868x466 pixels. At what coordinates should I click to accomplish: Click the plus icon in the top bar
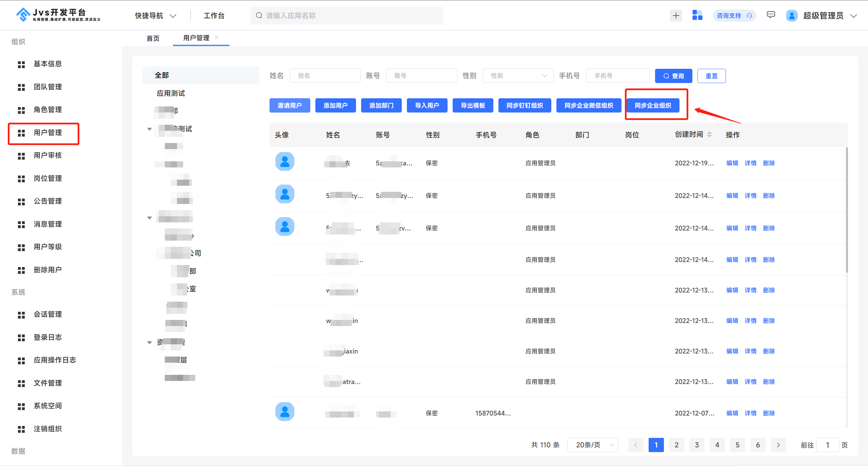pos(676,15)
